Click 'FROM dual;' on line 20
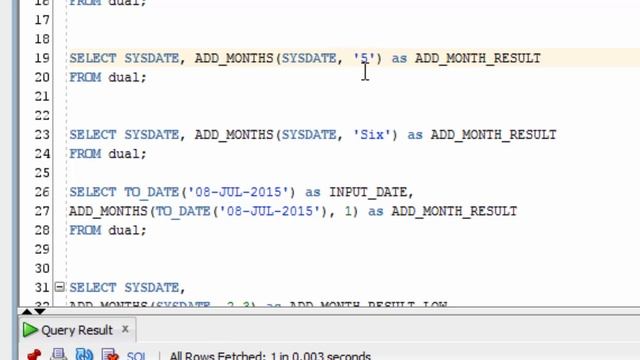Screen dimensions: 640x360 (x=108, y=77)
